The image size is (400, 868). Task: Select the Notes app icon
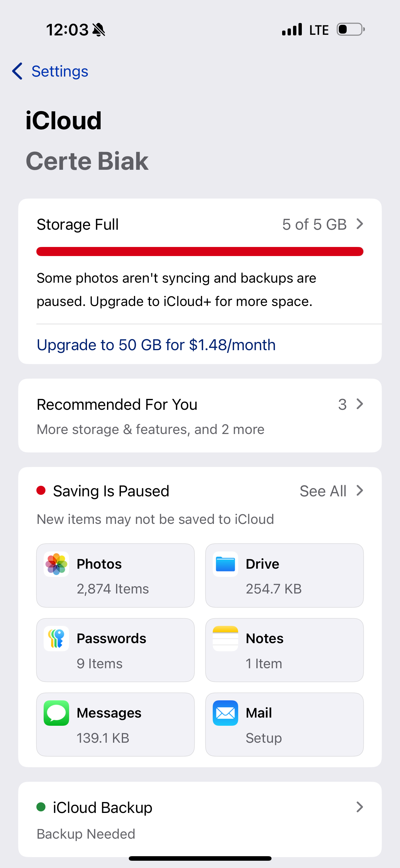[225, 639]
